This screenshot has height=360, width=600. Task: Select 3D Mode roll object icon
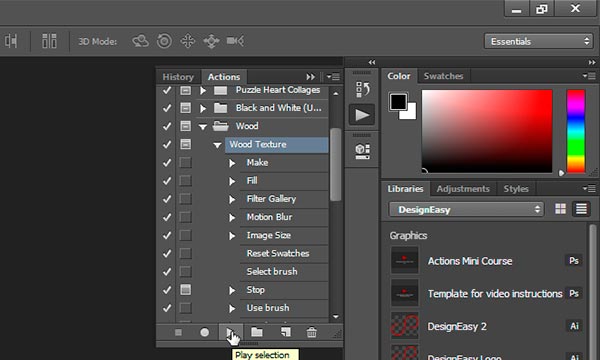pyautogui.click(x=164, y=41)
